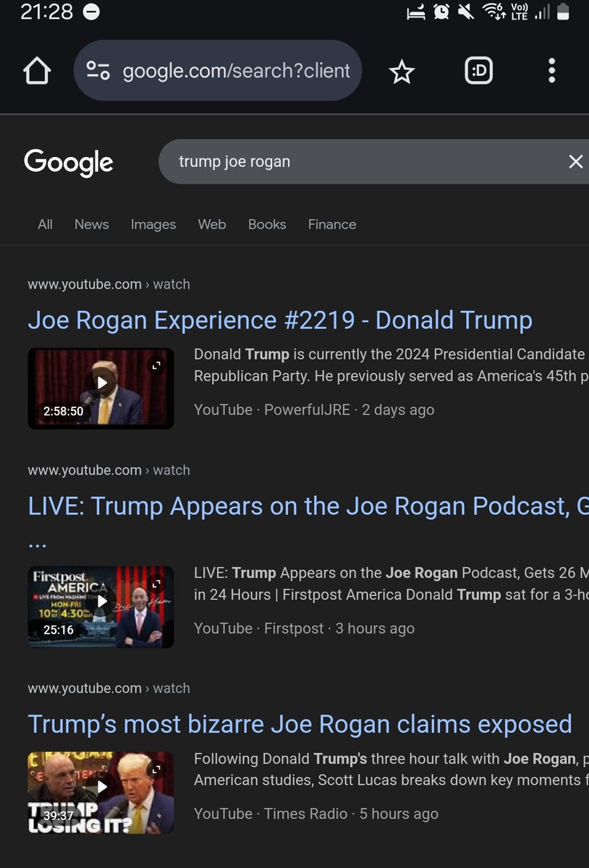Expand preview icon on Times Radio thumbnail
Image resolution: width=589 pixels, height=868 pixels.
pos(157,769)
